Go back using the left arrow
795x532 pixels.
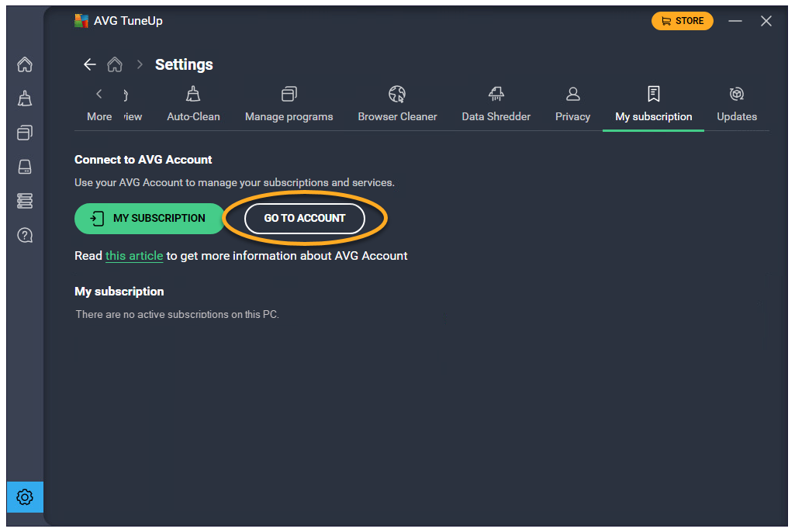click(90, 64)
